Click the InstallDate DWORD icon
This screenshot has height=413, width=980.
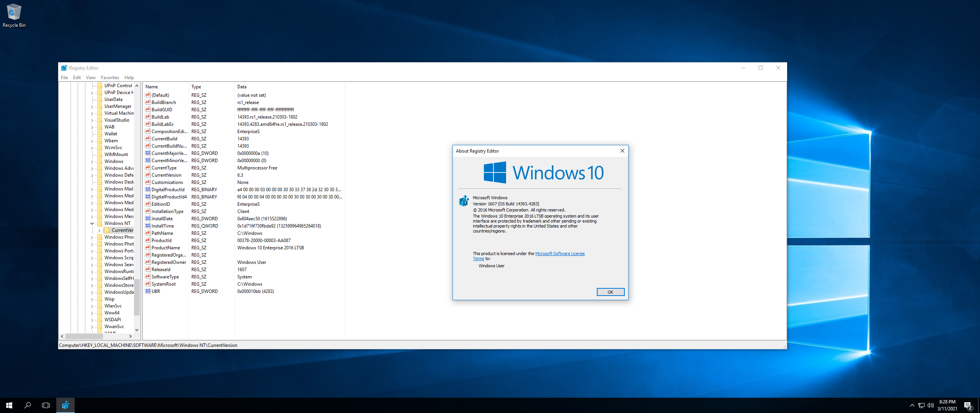[147, 218]
